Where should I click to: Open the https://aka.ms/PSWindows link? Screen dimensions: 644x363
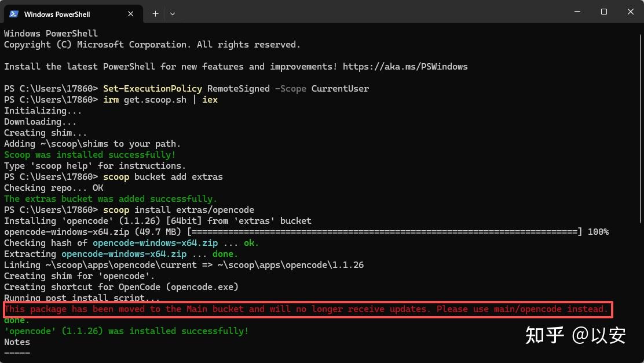(x=405, y=67)
